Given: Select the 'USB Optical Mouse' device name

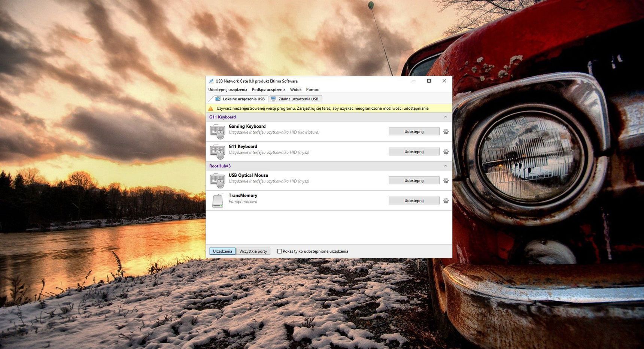Looking at the screenshot, I should 248,176.
